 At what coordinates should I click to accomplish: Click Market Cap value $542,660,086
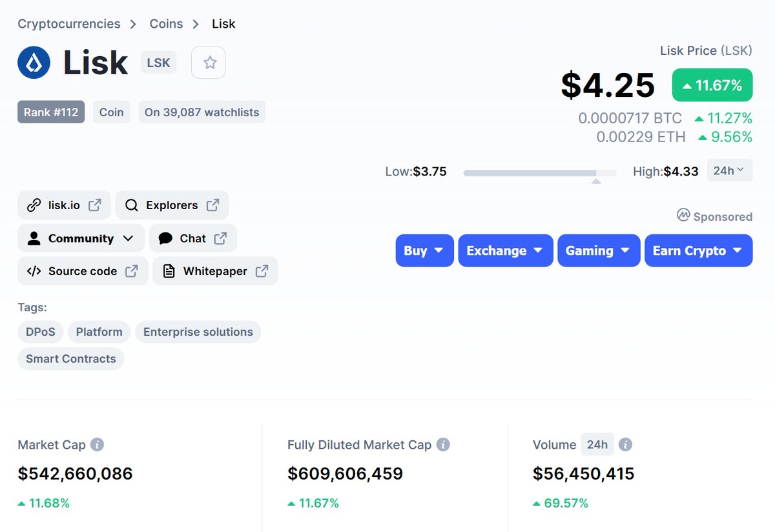(75, 474)
